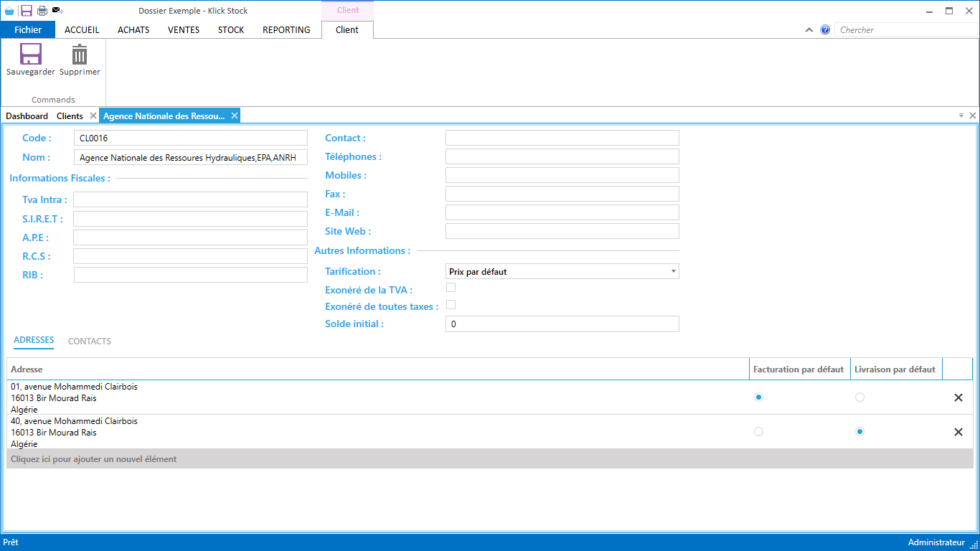
Task: Open the Tarification dropdown
Action: (562, 271)
